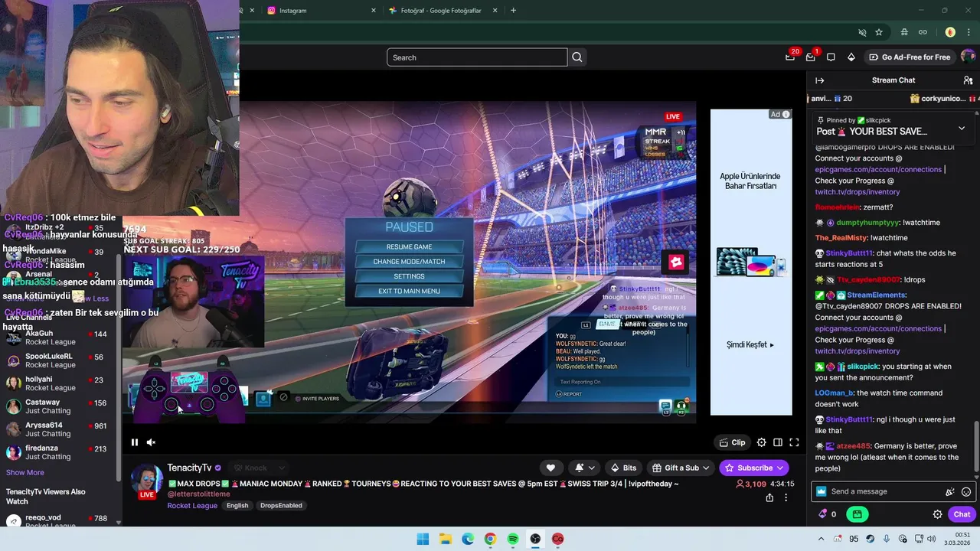Open the Twitch search field
The width and height of the screenshot is (980, 551).
click(x=477, y=57)
